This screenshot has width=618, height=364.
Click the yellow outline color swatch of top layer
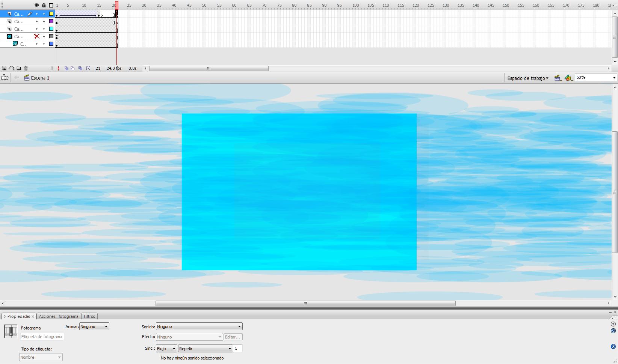(x=51, y=14)
